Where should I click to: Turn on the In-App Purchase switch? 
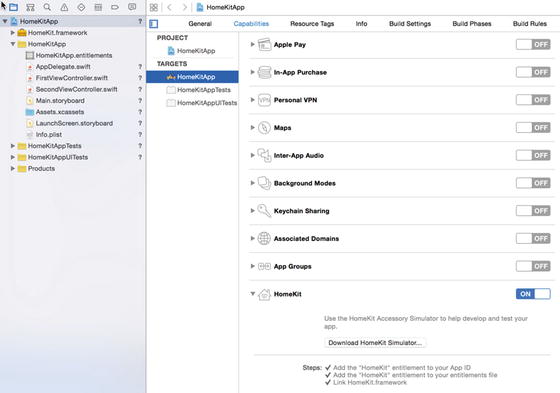(533, 73)
